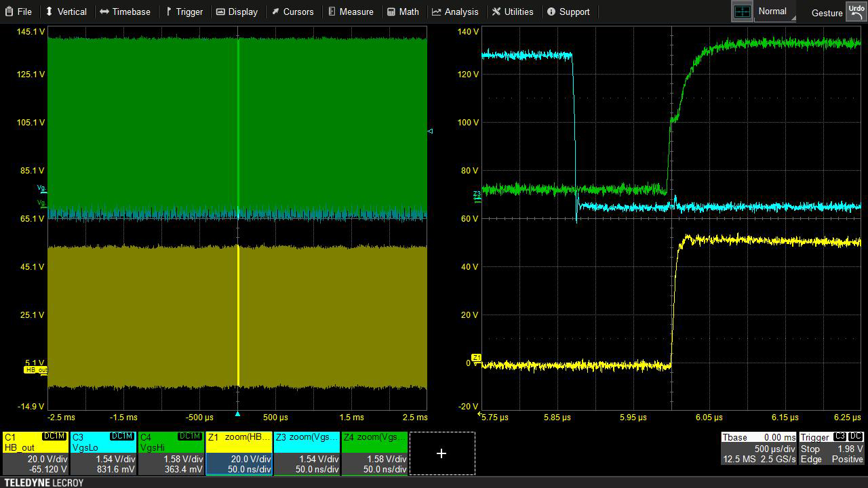Click the Z3 zoom trace marker on the right grid
The image size is (868, 488).
[x=477, y=195]
